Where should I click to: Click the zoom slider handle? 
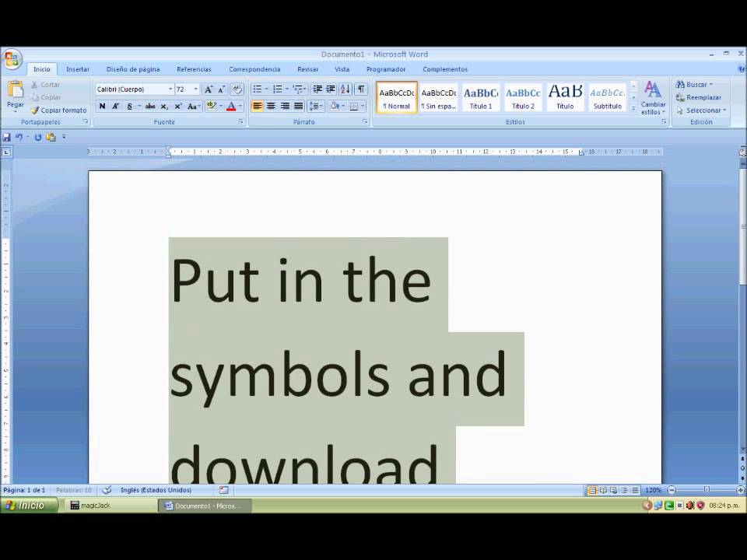pyautogui.click(x=707, y=489)
